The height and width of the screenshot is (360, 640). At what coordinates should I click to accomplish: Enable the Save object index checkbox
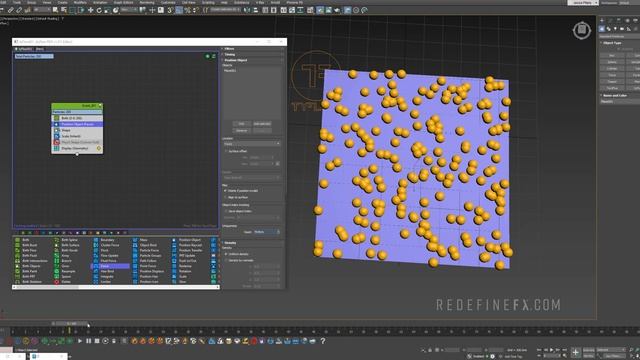[x=227, y=211]
